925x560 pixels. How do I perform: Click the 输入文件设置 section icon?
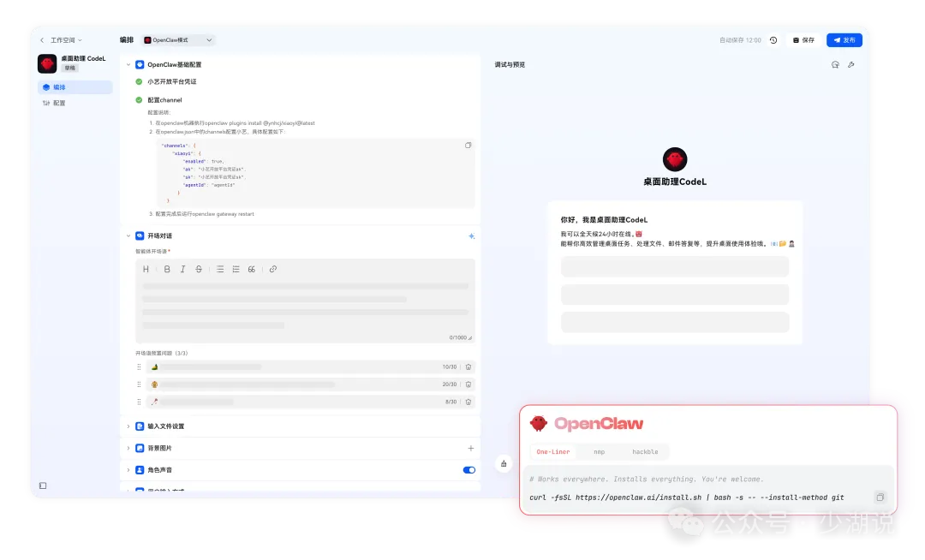[140, 426]
